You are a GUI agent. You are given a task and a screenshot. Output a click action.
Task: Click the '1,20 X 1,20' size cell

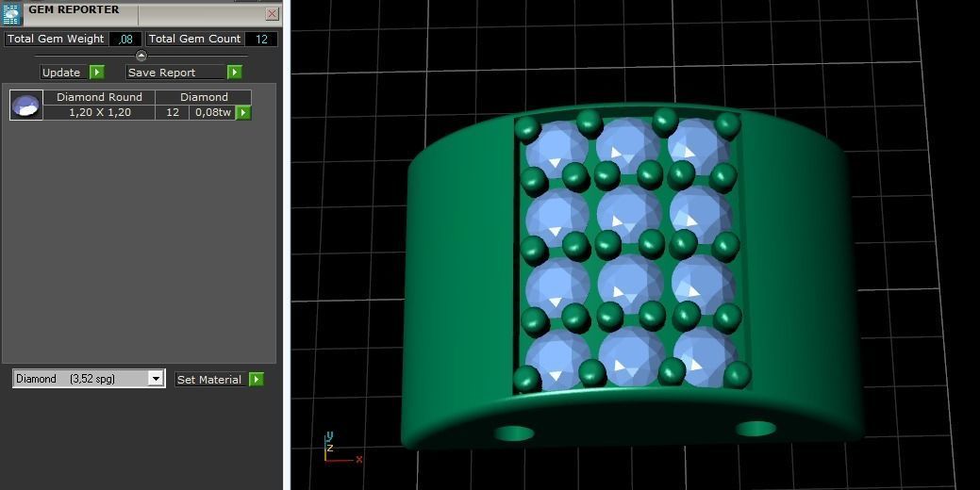pyautogui.click(x=99, y=112)
